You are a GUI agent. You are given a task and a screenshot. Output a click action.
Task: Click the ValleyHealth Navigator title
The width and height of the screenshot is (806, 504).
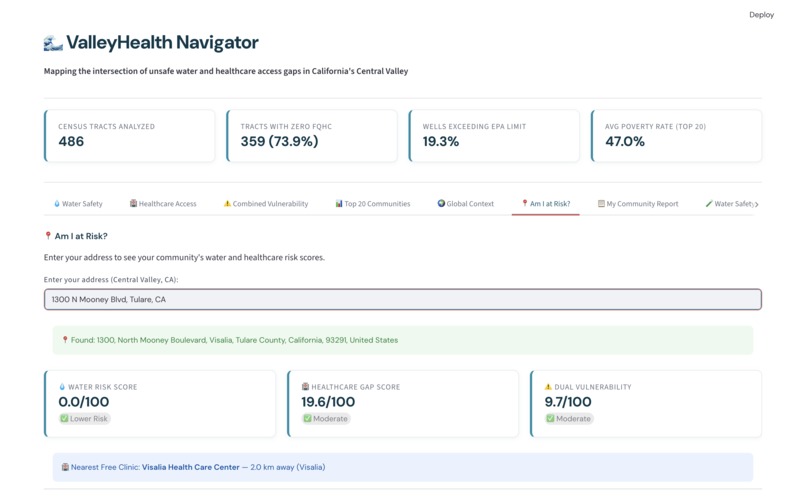162,43
